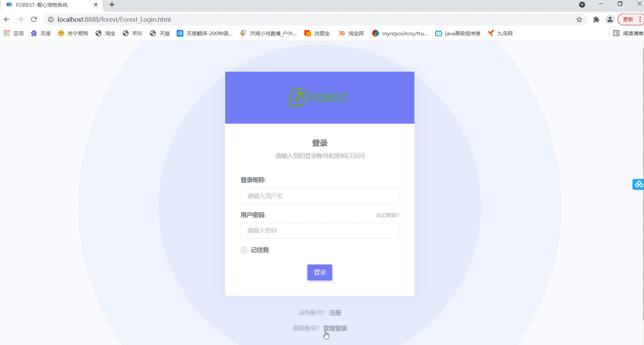
Task: Toggle the 记住我 checkbox
Action: (x=244, y=250)
